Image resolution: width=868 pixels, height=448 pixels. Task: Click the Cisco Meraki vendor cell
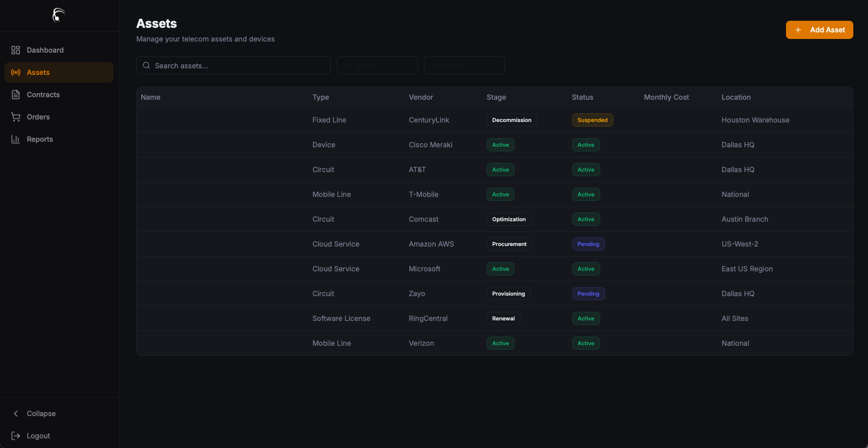coord(430,145)
